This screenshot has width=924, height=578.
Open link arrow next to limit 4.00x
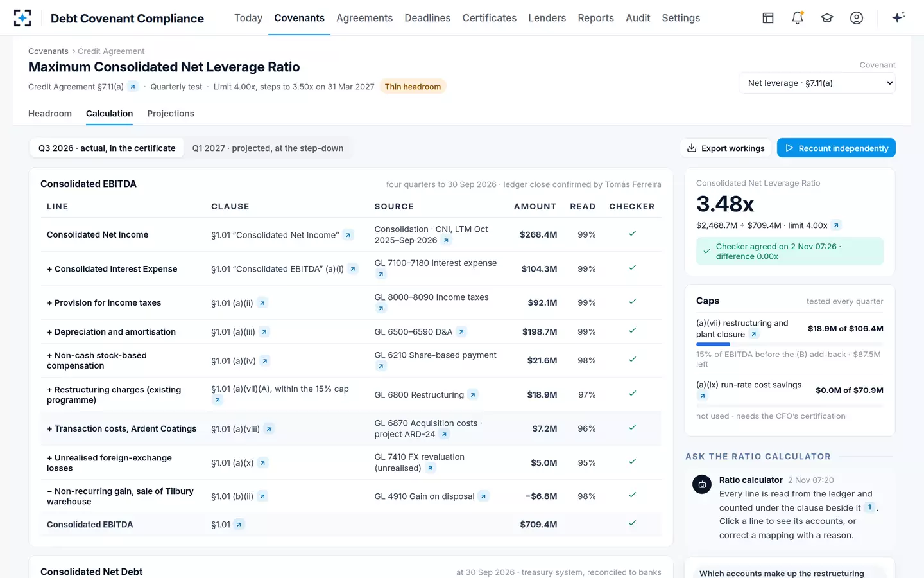(x=836, y=225)
